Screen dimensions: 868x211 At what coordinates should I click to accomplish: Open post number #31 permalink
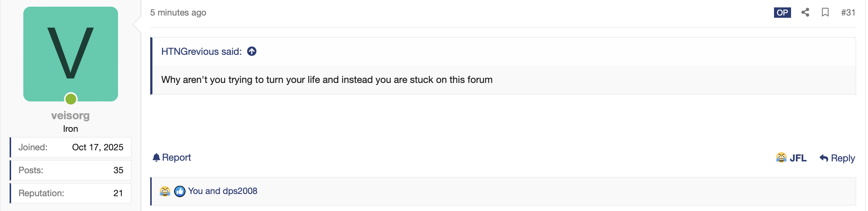coord(848,12)
